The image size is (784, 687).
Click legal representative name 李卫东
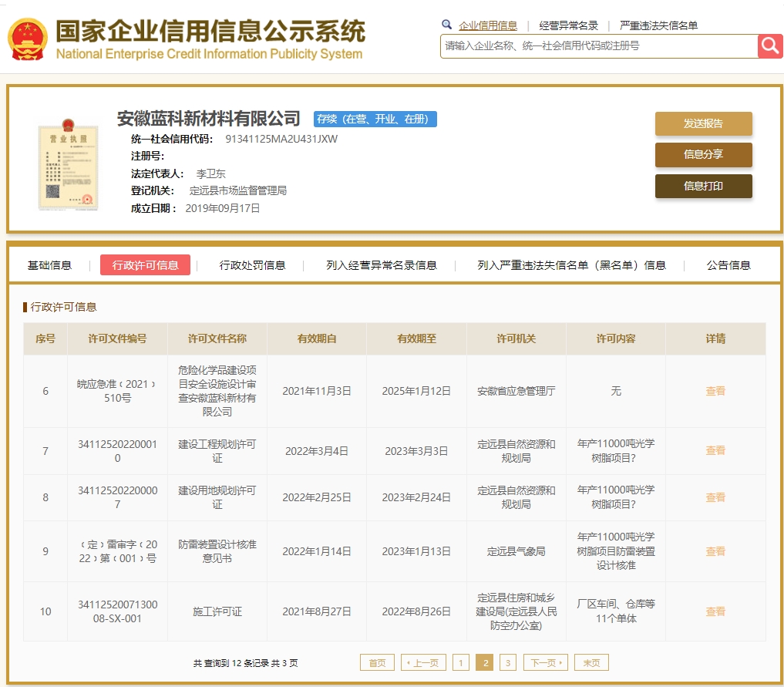pyautogui.click(x=211, y=173)
